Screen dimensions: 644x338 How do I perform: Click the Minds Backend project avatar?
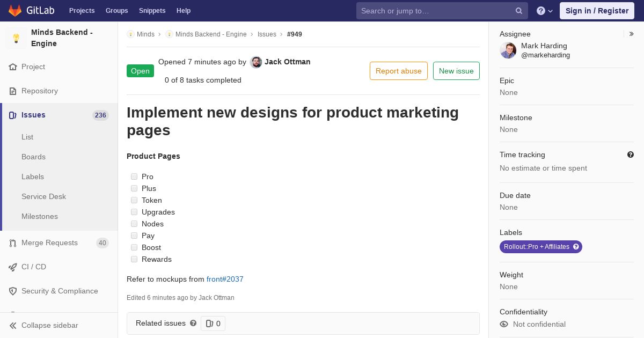[16, 38]
